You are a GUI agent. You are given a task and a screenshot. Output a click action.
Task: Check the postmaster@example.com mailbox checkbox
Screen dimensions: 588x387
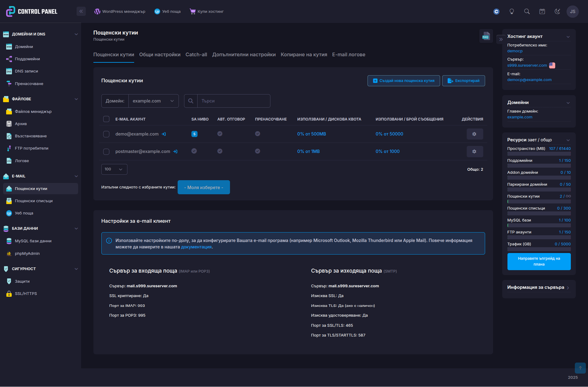(x=106, y=152)
